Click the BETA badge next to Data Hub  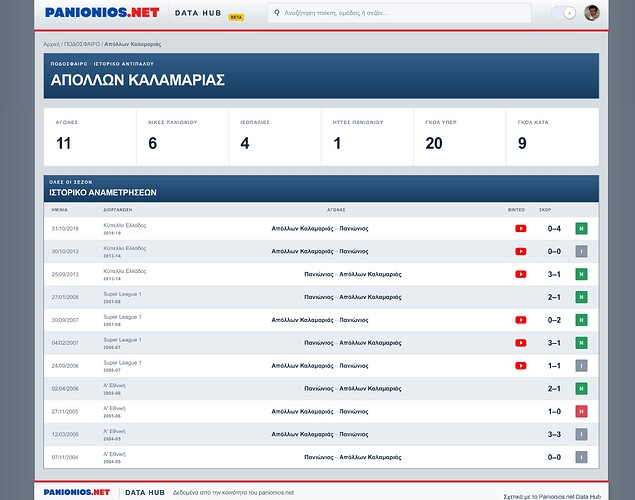click(x=236, y=17)
